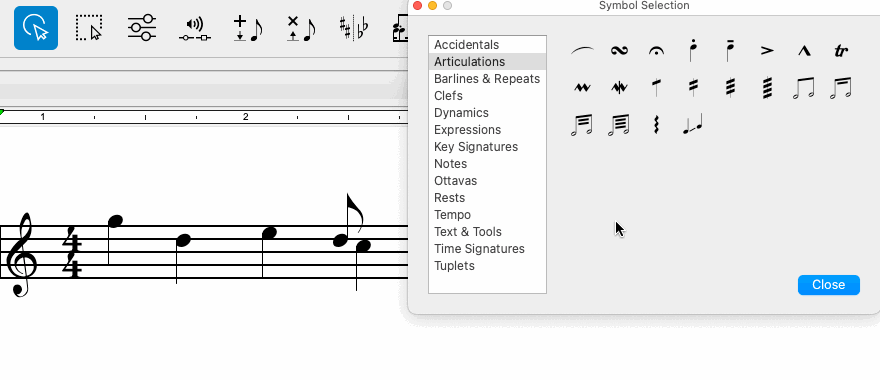Pick the single-slash tremolo symbol
The width and height of the screenshot is (880, 380).
tap(656, 88)
